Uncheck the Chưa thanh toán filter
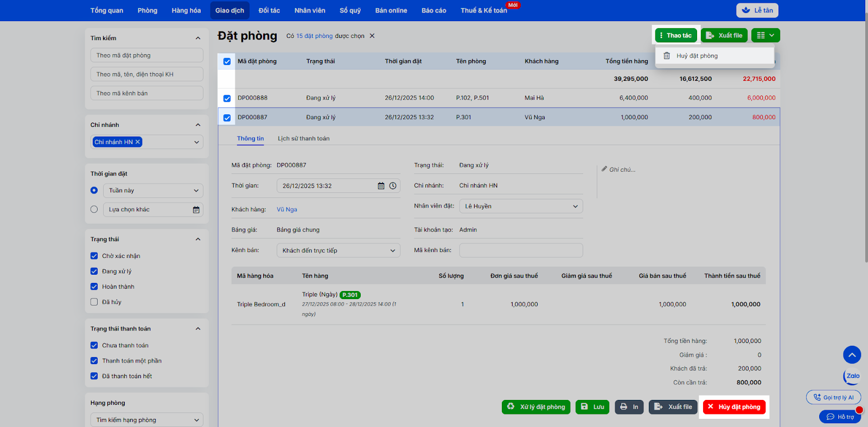The image size is (868, 427). pyautogui.click(x=94, y=345)
